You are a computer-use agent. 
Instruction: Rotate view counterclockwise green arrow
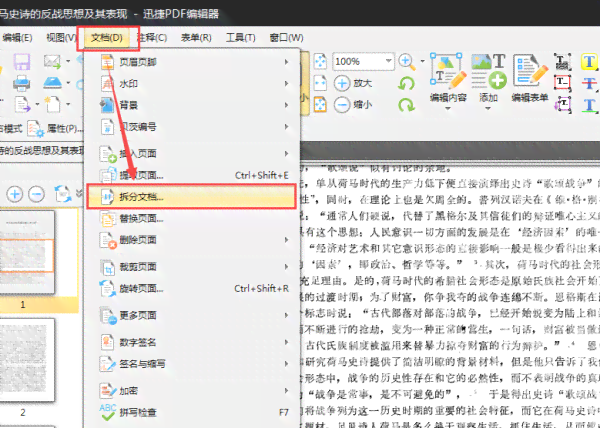(406, 83)
